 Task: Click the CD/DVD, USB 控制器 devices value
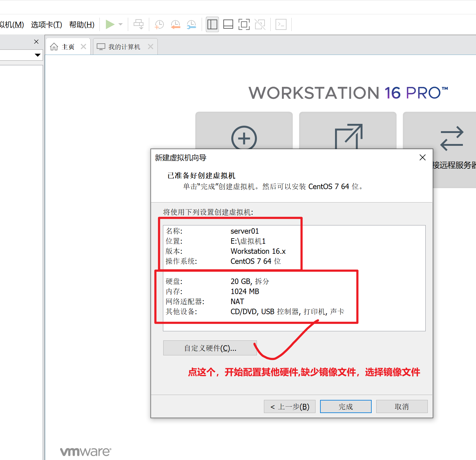[287, 312]
